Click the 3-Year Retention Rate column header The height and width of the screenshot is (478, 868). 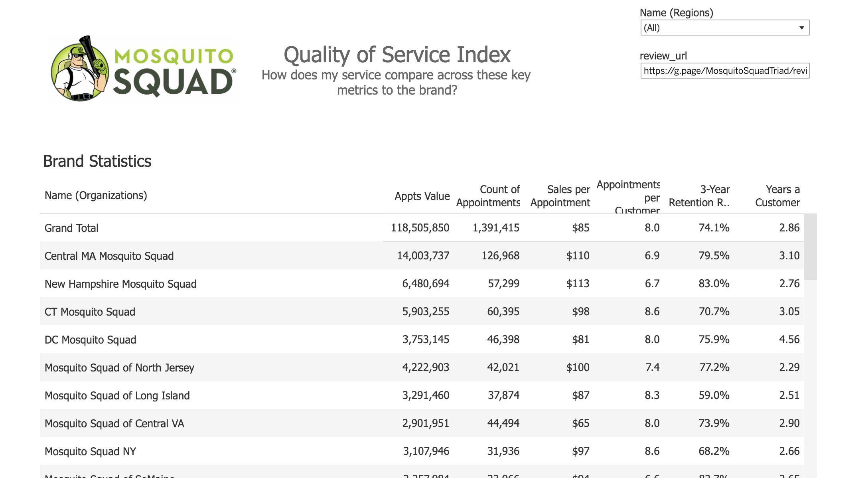click(x=699, y=196)
